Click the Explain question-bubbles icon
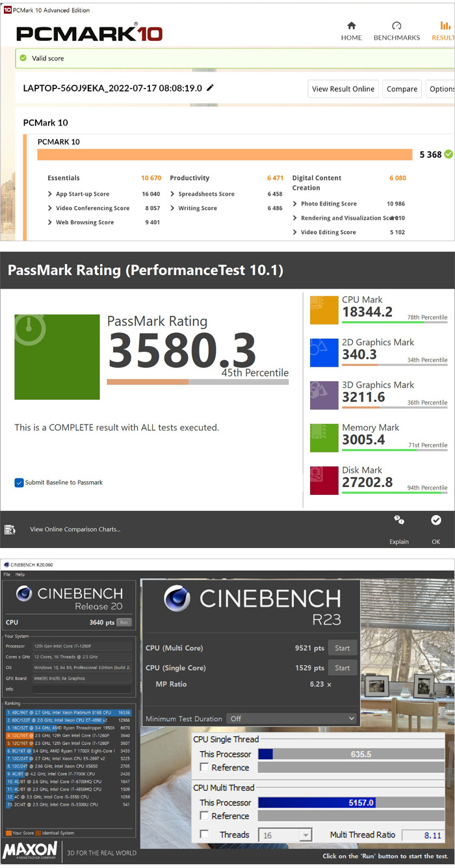Image resolution: width=455 pixels, height=868 pixels. 399,520
